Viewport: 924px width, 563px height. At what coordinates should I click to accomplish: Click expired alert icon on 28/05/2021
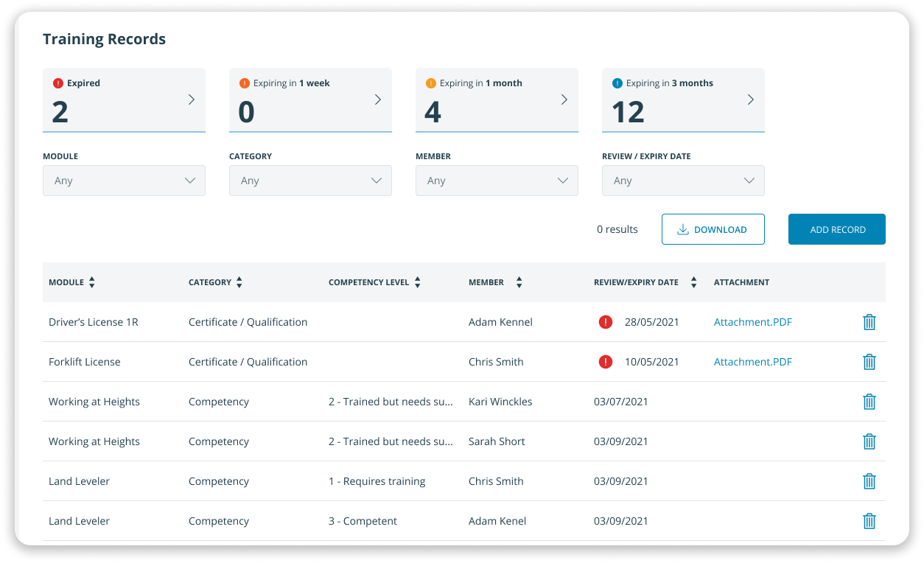(x=606, y=322)
